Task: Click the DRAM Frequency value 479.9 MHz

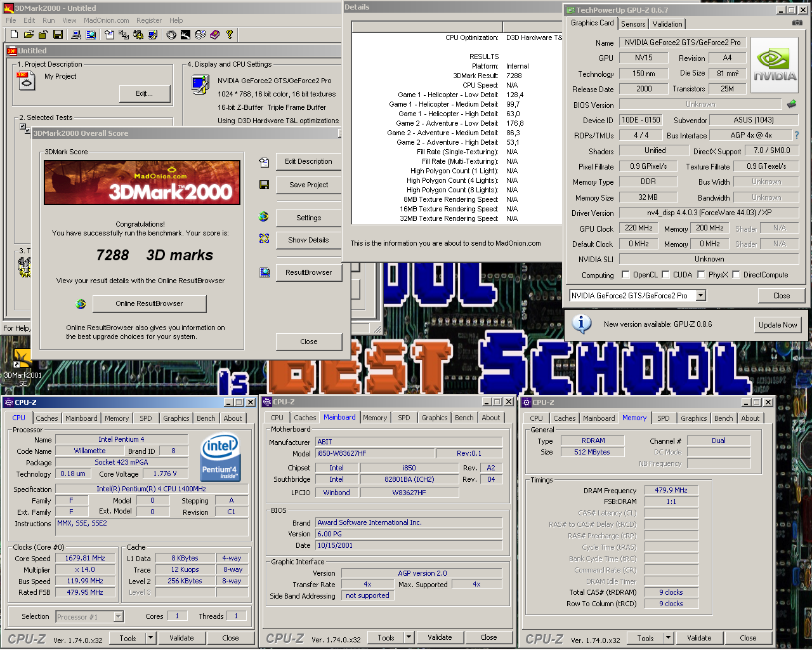Action: pyautogui.click(x=671, y=490)
